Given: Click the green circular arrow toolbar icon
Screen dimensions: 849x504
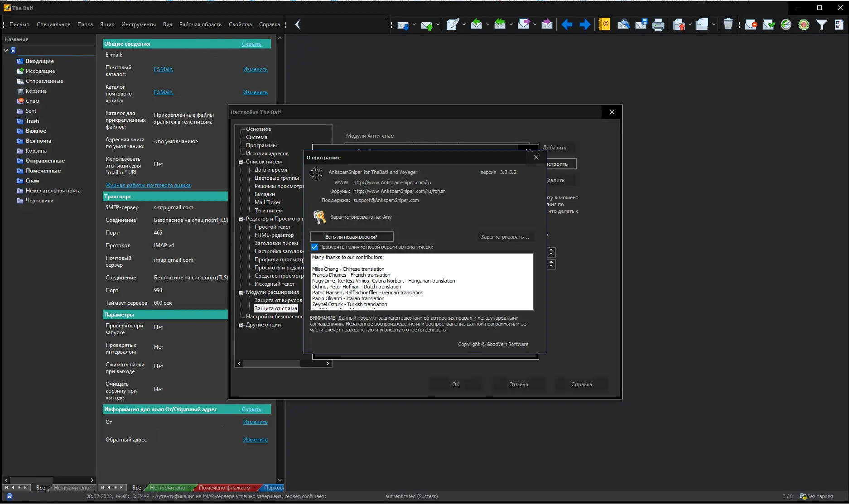Looking at the screenshot, I should [x=786, y=24].
